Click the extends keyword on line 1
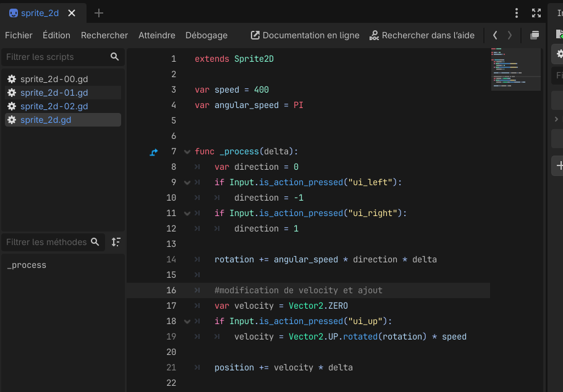This screenshot has width=563, height=392. coord(212,59)
